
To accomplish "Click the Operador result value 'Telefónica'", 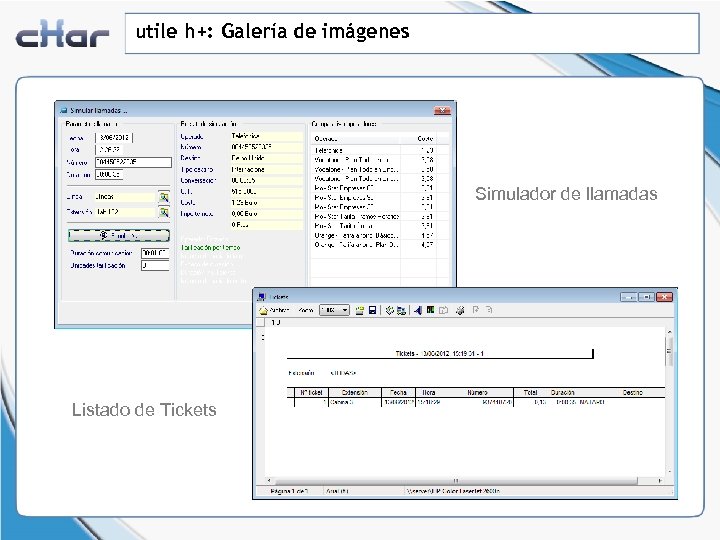I will tap(266, 136).
